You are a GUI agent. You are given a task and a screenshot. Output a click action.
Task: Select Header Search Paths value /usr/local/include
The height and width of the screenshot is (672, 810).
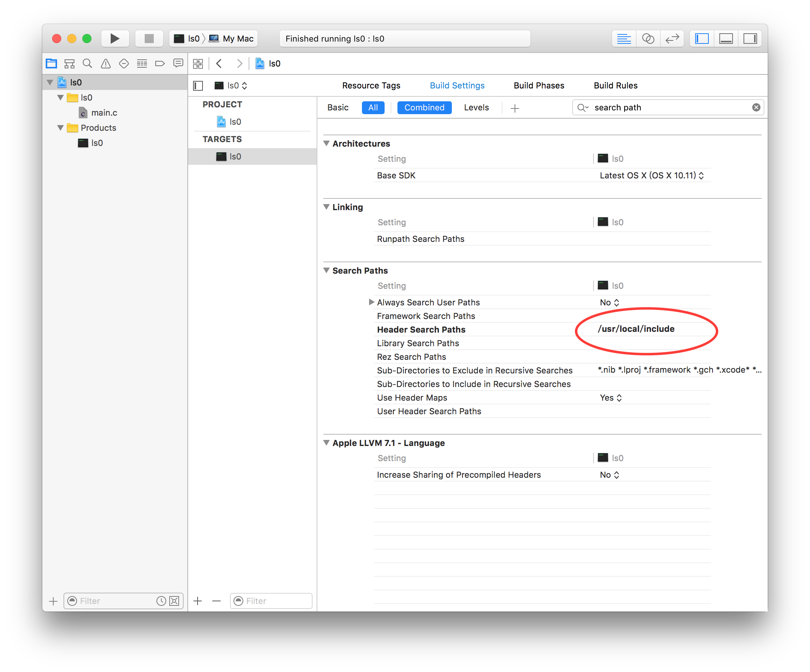coord(636,329)
